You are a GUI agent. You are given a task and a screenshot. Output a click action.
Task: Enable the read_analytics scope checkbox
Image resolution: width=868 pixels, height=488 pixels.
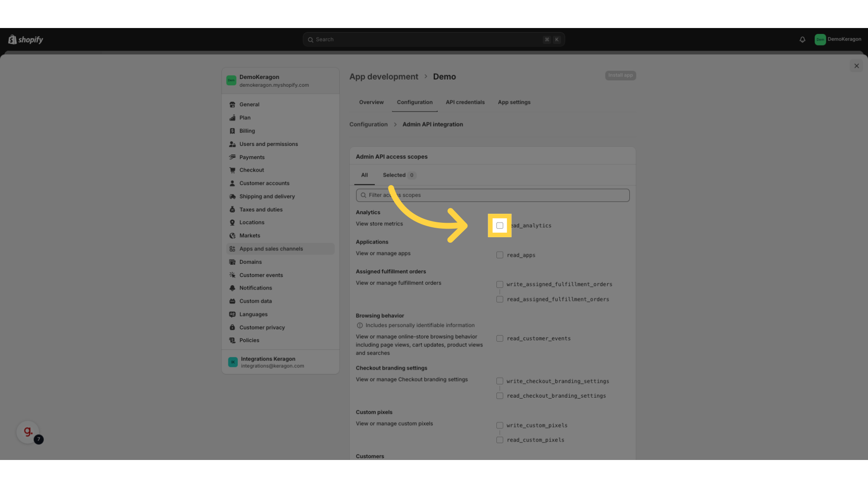(500, 225)
